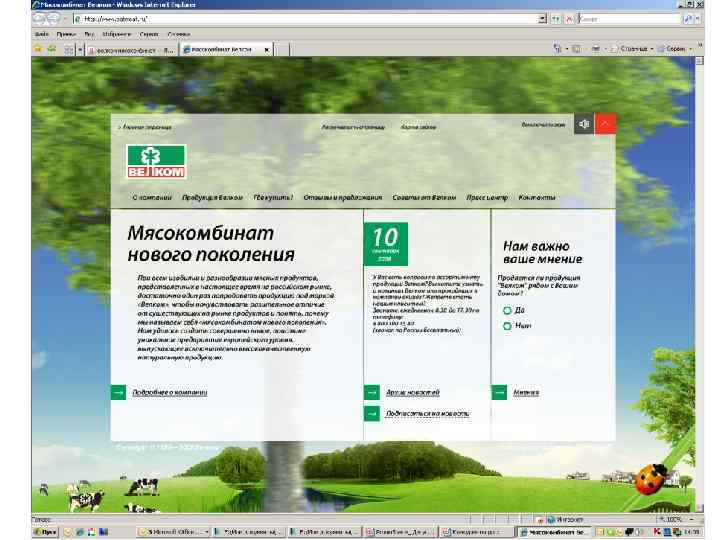Image resolution: width=720 pixels, height=540 pixels.
Task: Click the Stop button by address bar
Action: pyautogui.click(x=569, y=19)
